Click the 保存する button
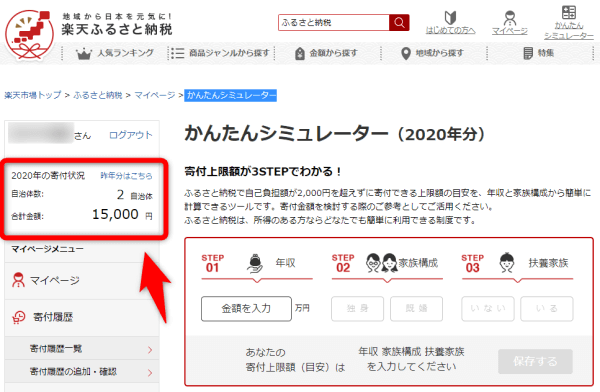This screenshot has width=600, height=392. coord(535,361)
